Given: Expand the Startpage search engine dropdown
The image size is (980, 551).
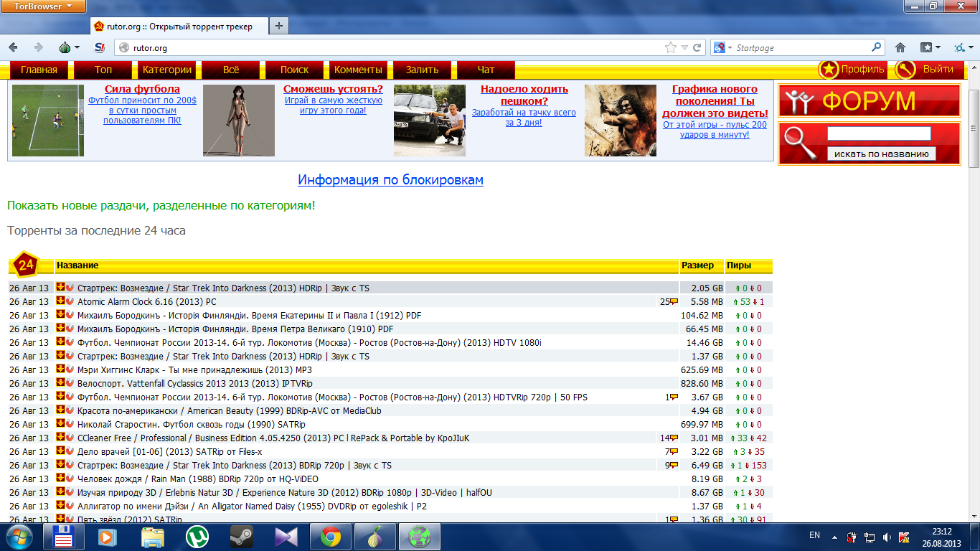Looking at the screenshot, I should tap(722, 48).
